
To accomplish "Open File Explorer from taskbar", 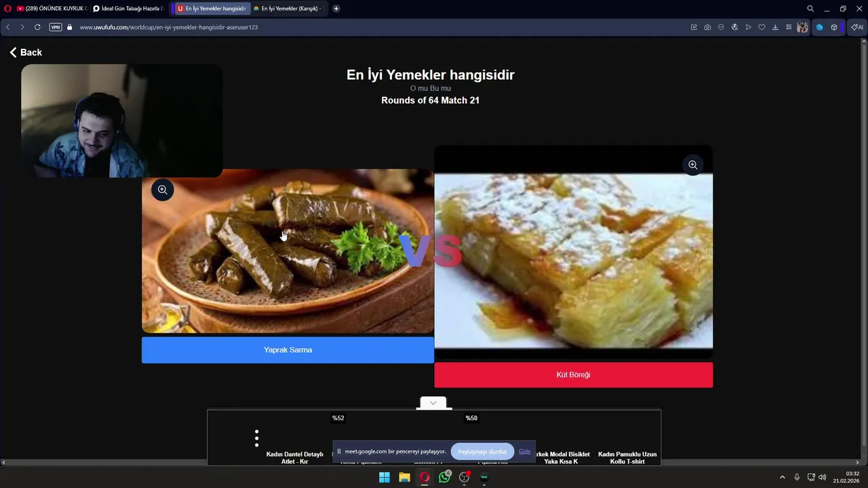I will click(404, 477).
